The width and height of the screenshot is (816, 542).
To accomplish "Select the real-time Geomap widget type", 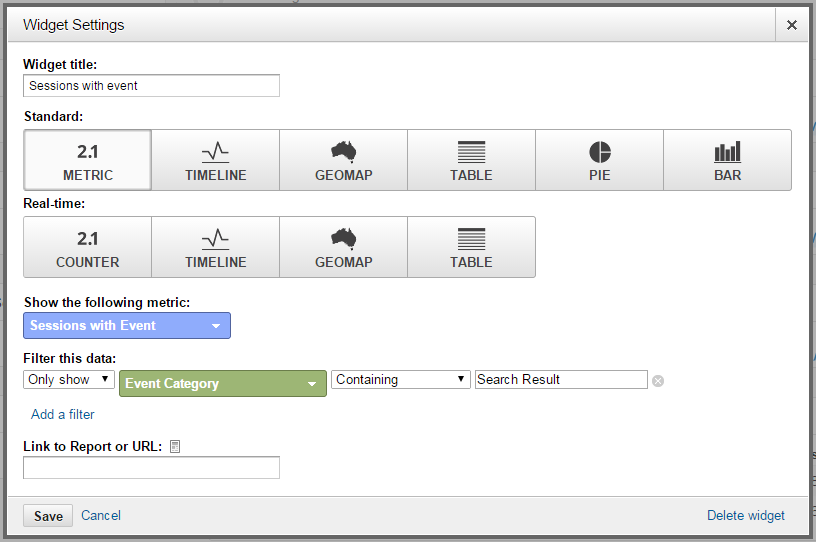I will click(x=343, y=247).
